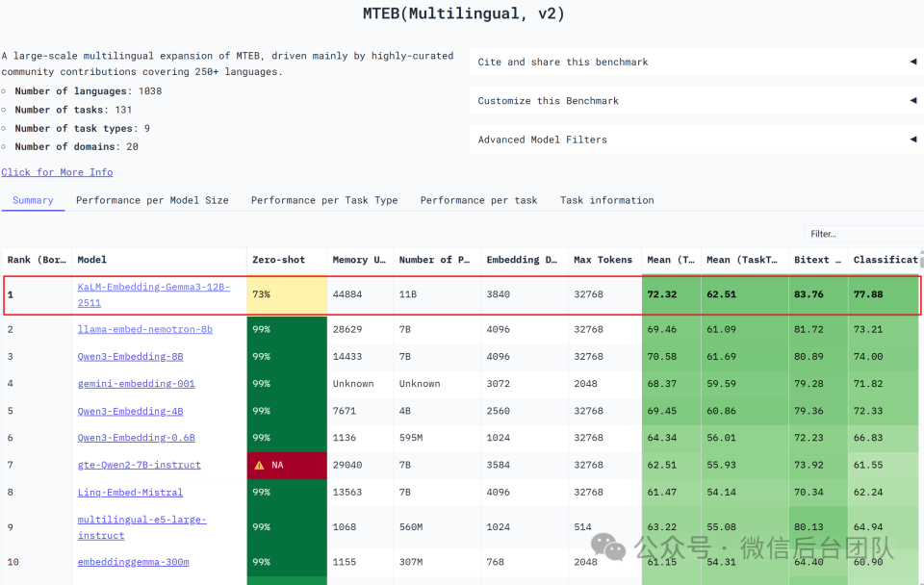
Task: Click the 29040 memory usage cell
Action: pos(360,465)
